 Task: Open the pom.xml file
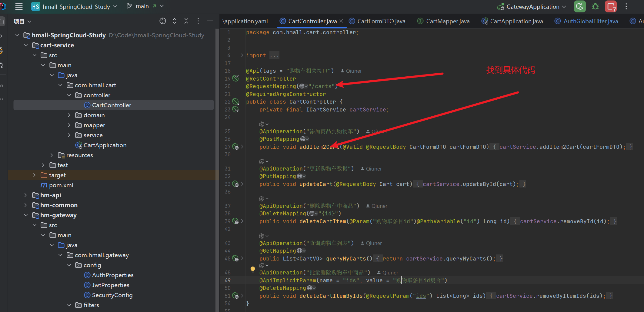[x=61, y=185]
